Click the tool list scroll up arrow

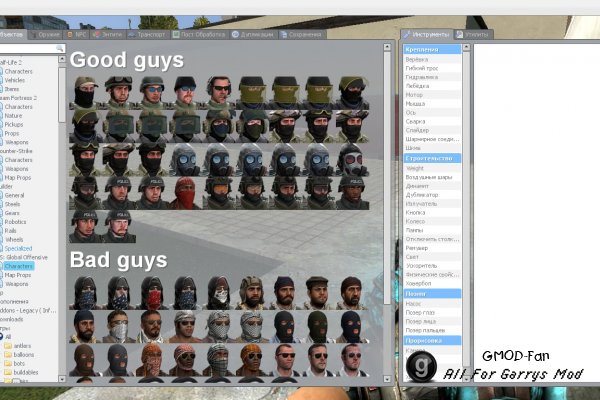click(x=466, y=47)
